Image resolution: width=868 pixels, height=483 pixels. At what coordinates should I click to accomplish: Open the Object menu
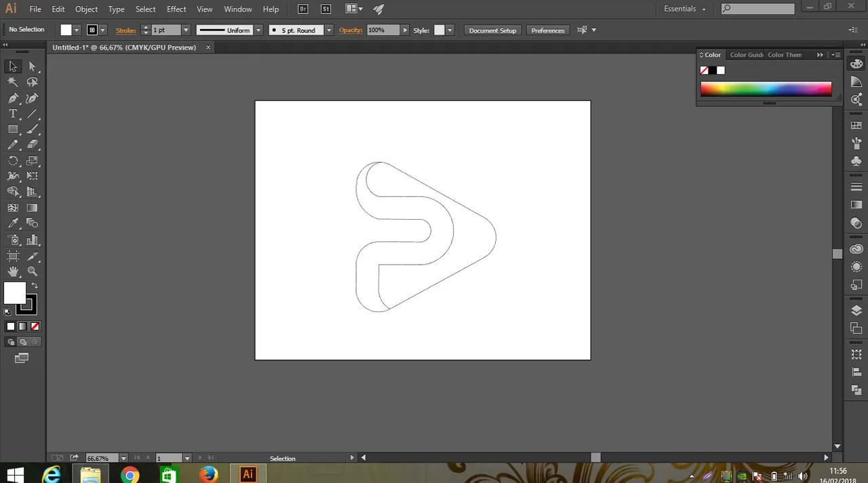coord(86,9)
